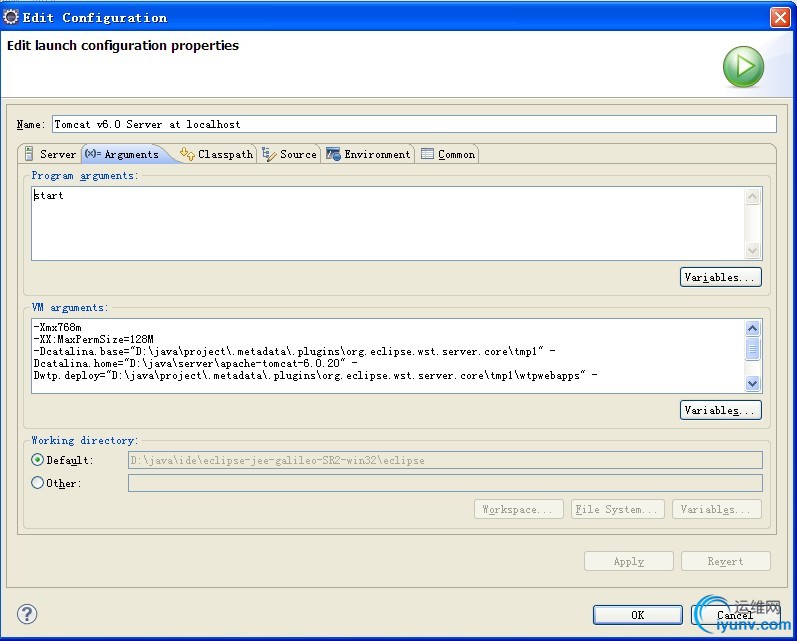Click the 'start' text in Program arguments

(49, 195)
